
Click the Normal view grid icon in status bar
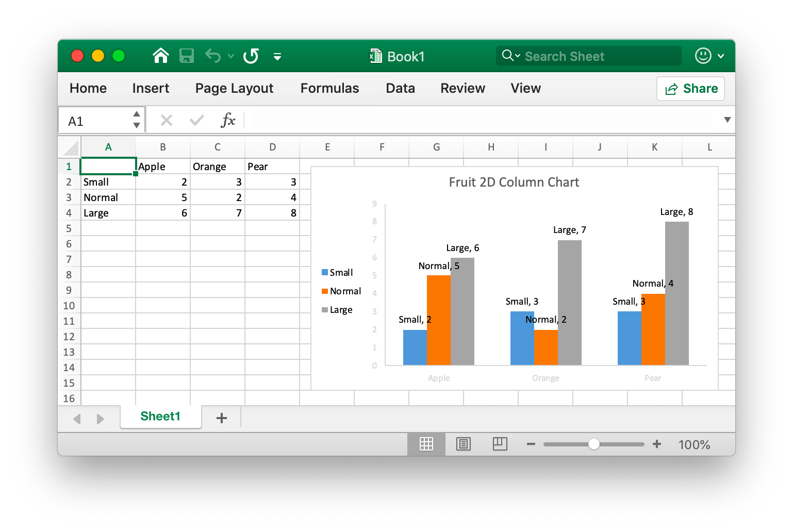point(426,444)
